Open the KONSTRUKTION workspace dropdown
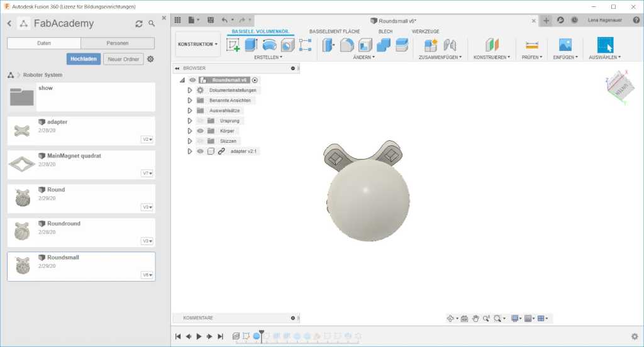 (197, 45)
